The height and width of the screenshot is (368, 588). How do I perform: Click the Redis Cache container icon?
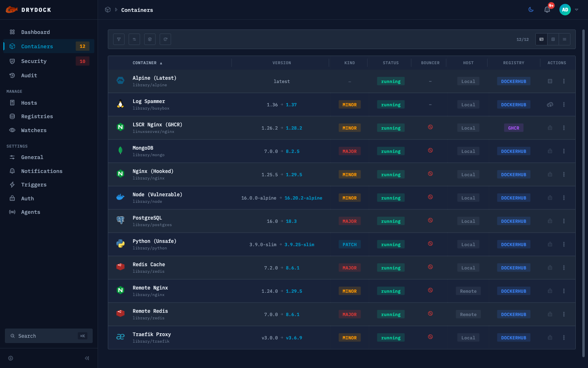pyautogui.click(x=120, y=267)
